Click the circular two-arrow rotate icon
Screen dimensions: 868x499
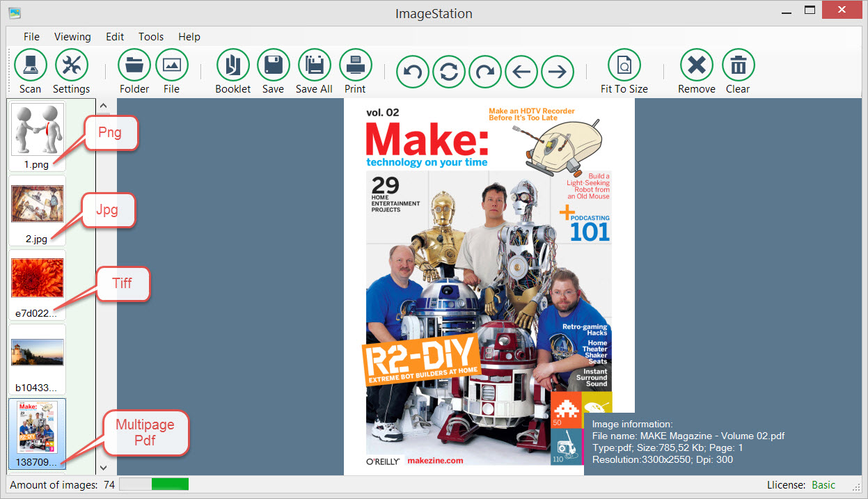[449, 71]
